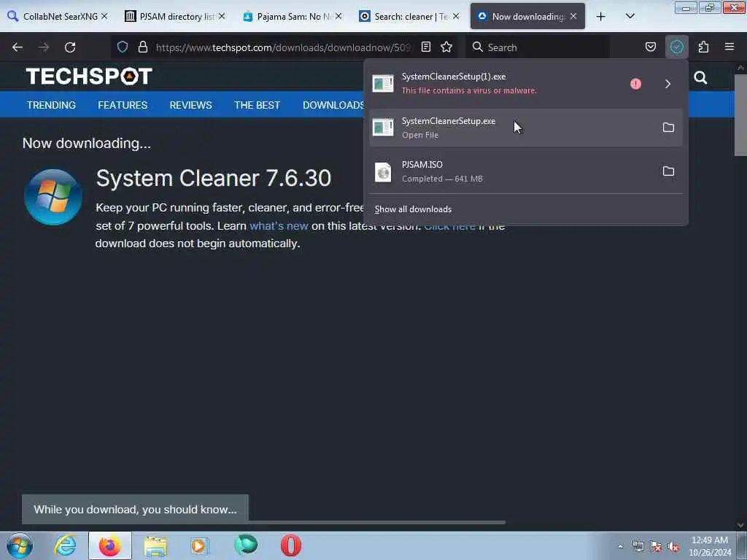Close the Search: cleaner tab
This screenshot has width=747, height=560.
click(x=456, y=16)
